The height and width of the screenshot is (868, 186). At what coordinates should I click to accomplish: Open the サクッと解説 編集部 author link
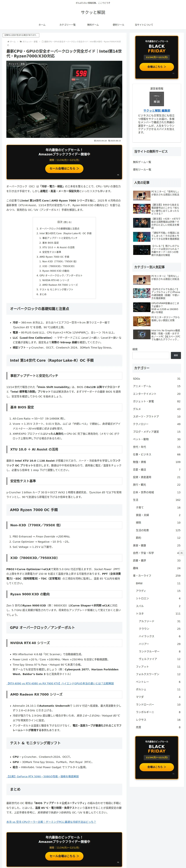[157, 111]
